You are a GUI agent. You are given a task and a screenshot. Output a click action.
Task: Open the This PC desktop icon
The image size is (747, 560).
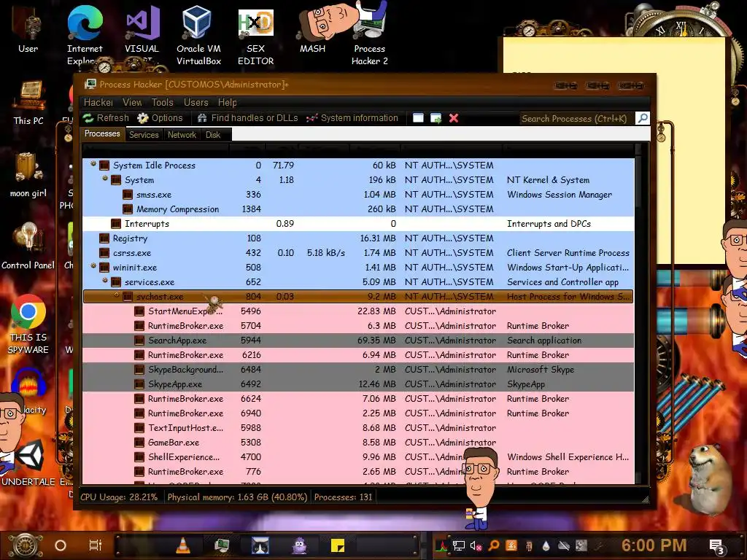28,102
